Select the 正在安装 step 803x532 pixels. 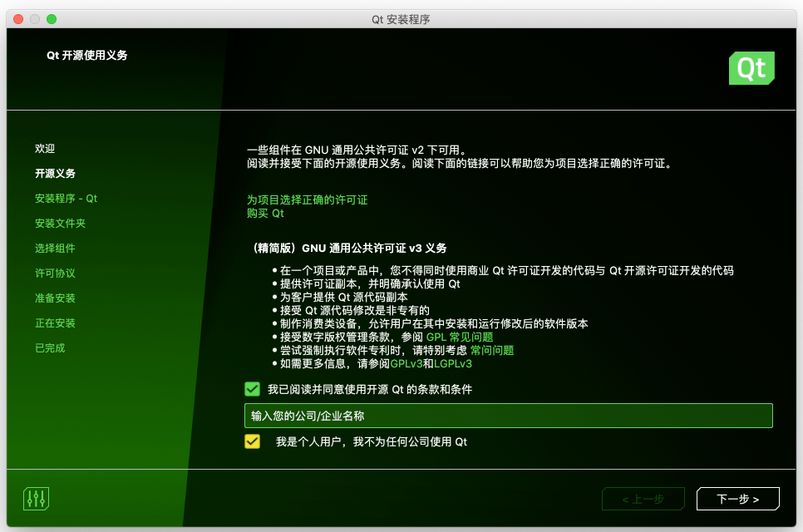pyautogui.click(x=55, y=323)
